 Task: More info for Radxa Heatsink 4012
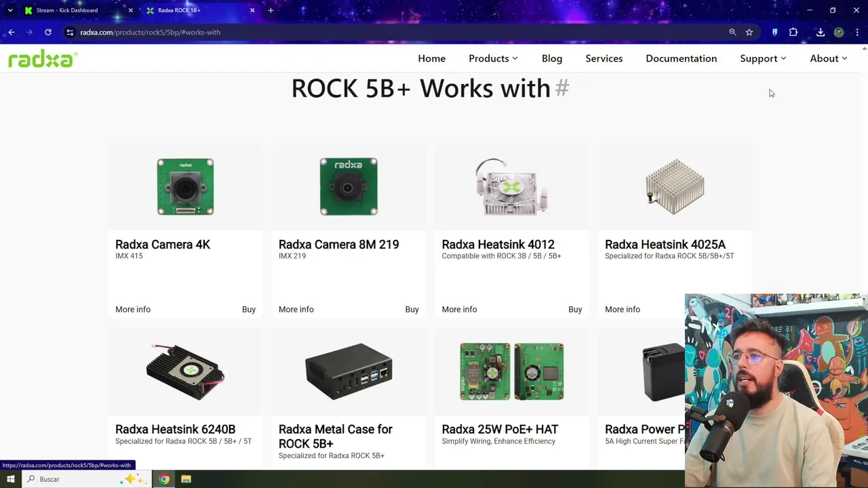(x=459, y=309)
